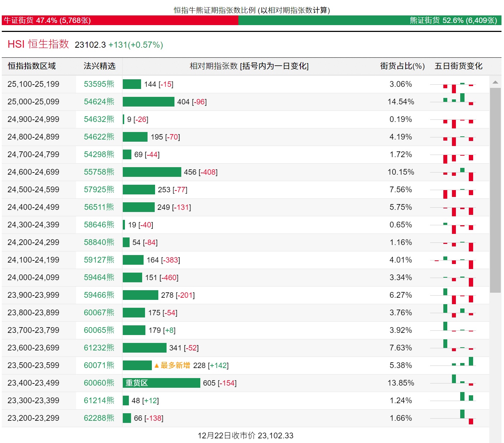The height and width of the screenshot is (443, 504).
Task: Click the 605 [-154] contract count
Action: (x=220, y=383)
